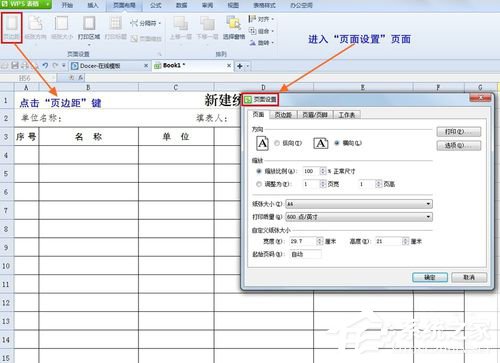Click the Save icon in quick access toolbar

click(15, 66)
